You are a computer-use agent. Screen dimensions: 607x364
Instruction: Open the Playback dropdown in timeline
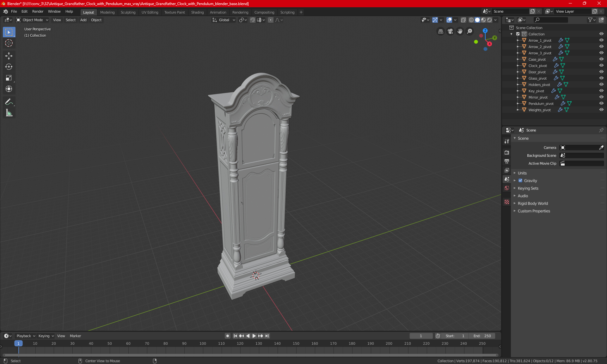(x=26, y=336)
